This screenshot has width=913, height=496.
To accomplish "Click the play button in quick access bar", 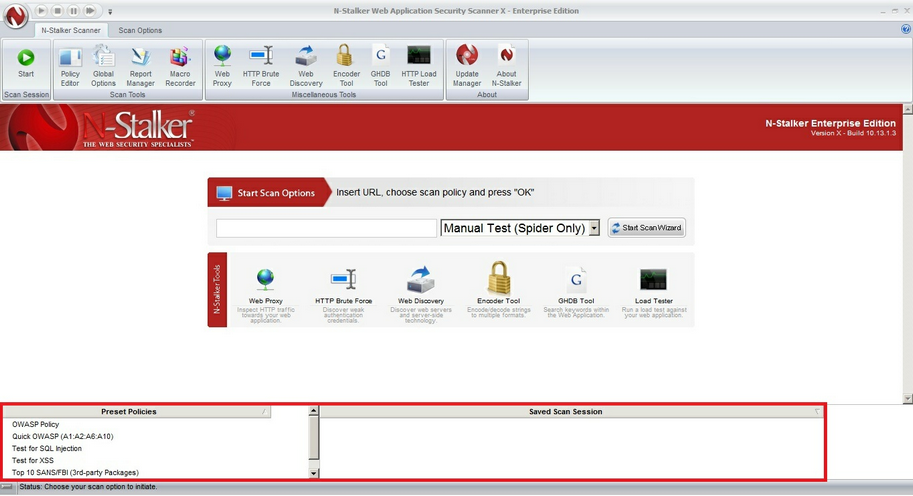I will click(41, 10).
